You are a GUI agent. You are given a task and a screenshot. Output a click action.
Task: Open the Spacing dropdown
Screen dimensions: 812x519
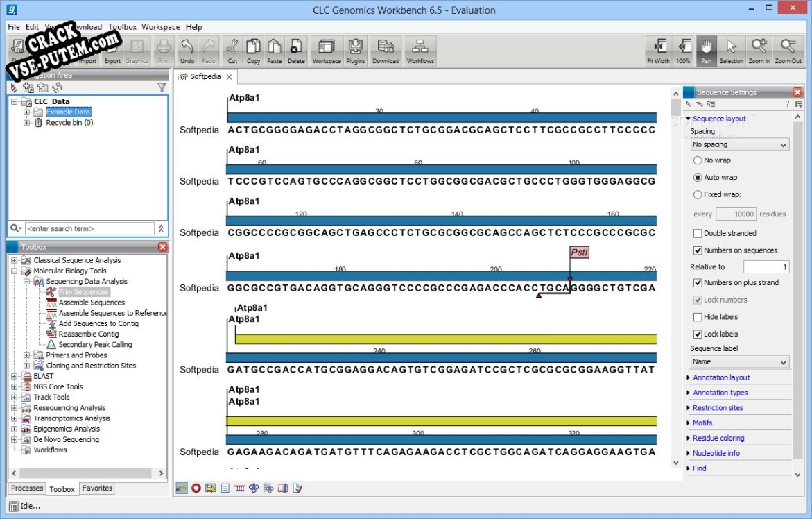coord(739,144)
